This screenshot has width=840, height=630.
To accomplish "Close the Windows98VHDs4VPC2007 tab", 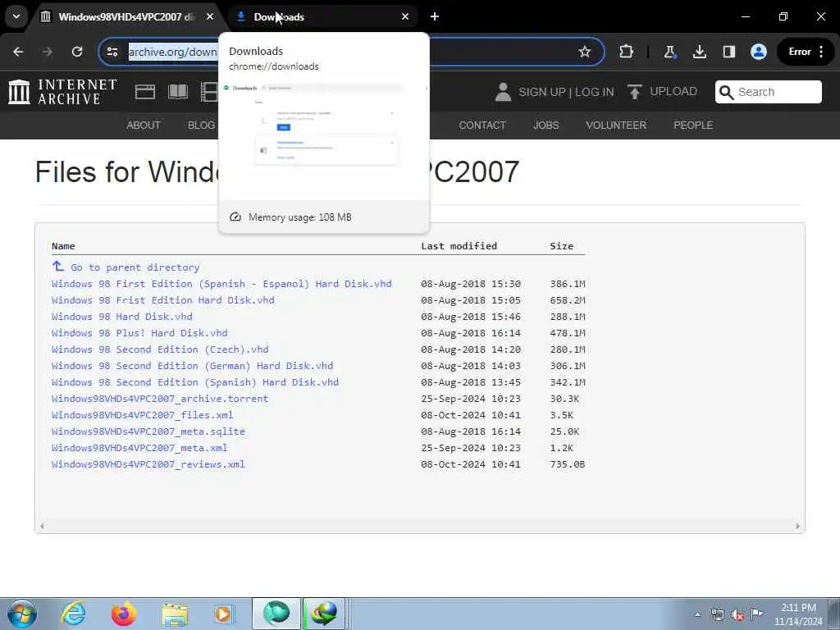I will point(210,16).
